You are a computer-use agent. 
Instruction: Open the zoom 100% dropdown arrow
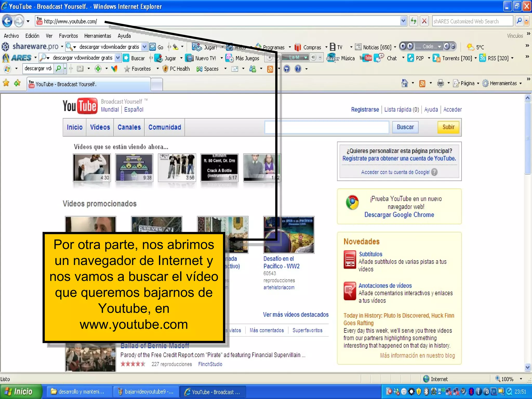point(521,379)
